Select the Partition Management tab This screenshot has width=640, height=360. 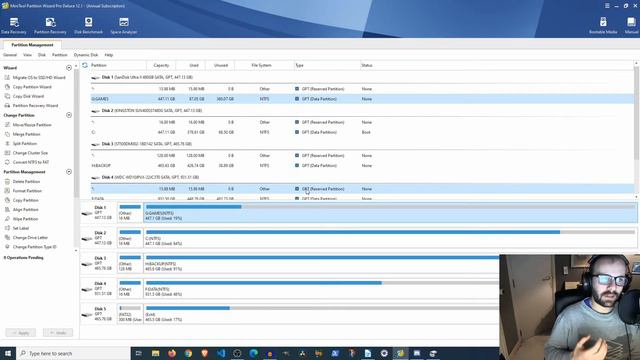point(32,45)
